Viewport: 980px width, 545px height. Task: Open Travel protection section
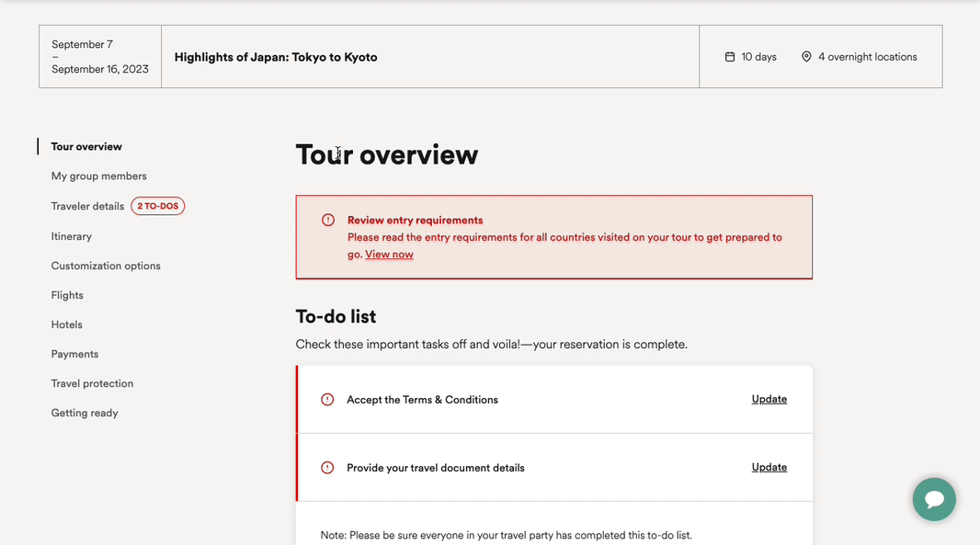pyautogui.click(x=92, y=384)
